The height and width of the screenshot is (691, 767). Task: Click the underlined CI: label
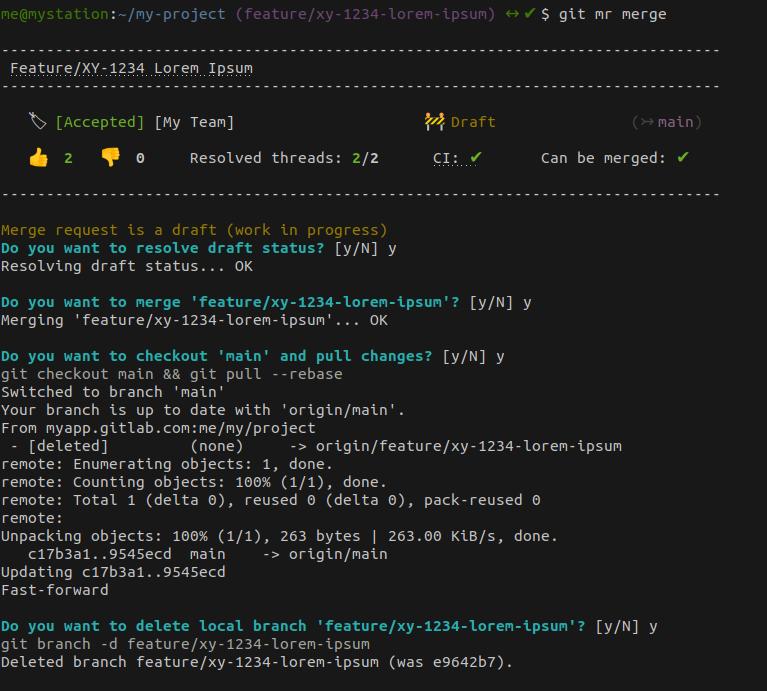pos(446,158)
